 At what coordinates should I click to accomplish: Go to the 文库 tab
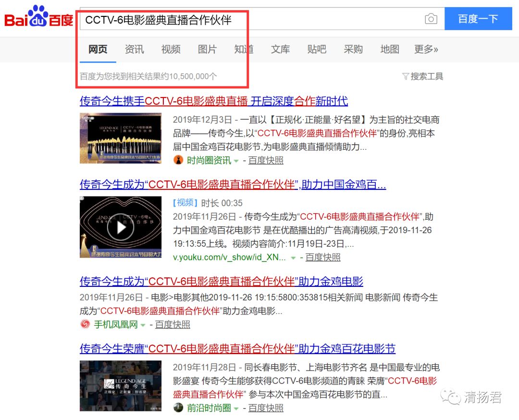click(x=280, y=49)
